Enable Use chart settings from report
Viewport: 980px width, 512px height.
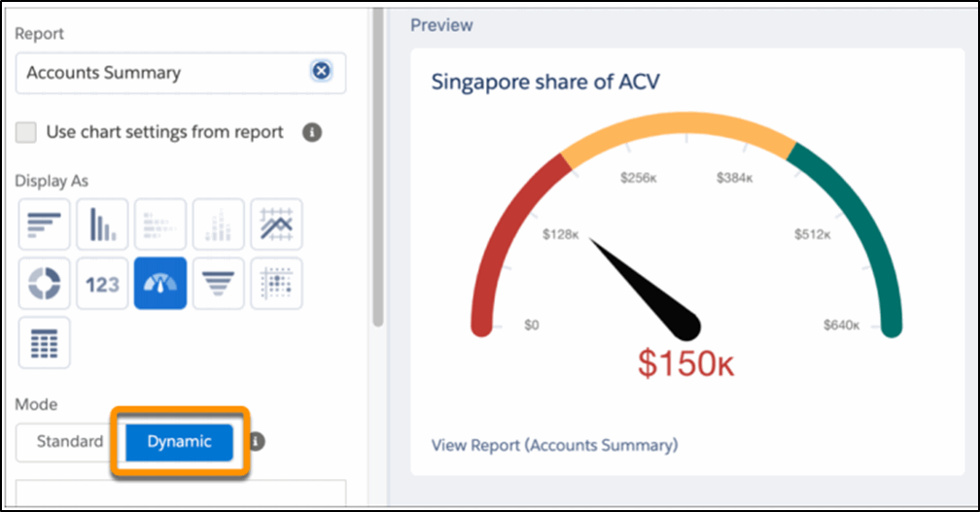[27, 132]
